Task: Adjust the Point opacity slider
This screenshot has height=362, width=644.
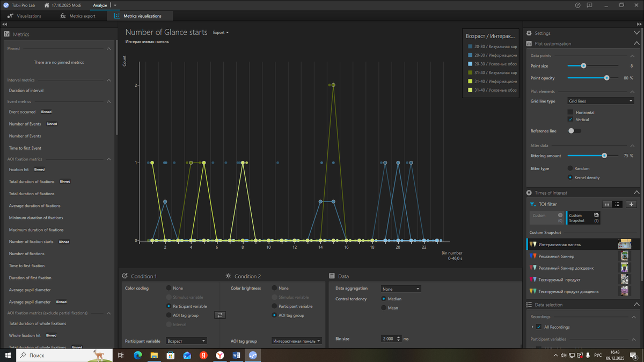Action: [x=606, y=78]
